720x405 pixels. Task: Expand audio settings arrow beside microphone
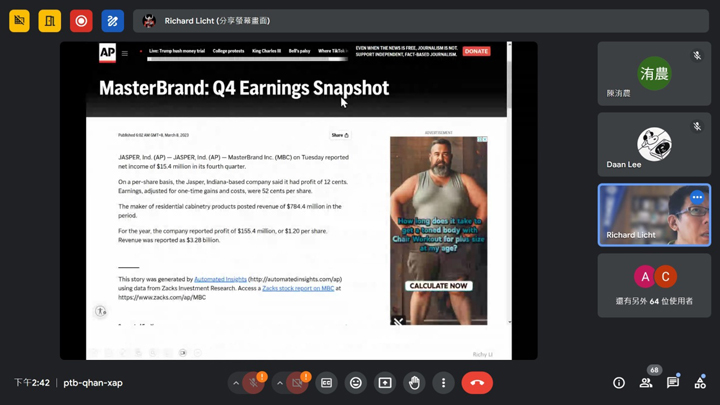(x=236, y=383)
